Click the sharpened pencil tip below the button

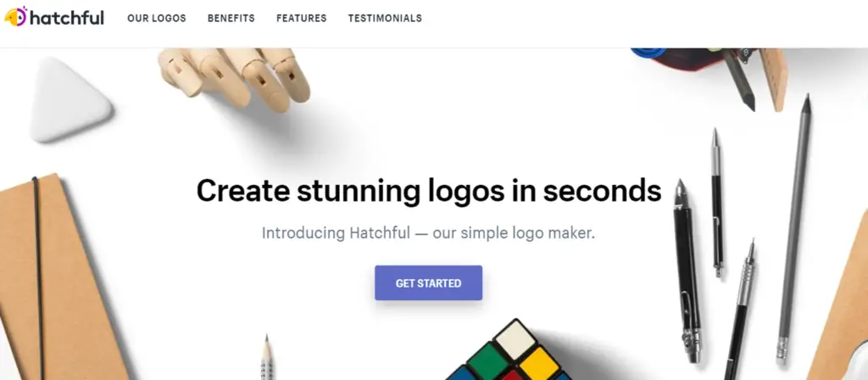(267, 357)
